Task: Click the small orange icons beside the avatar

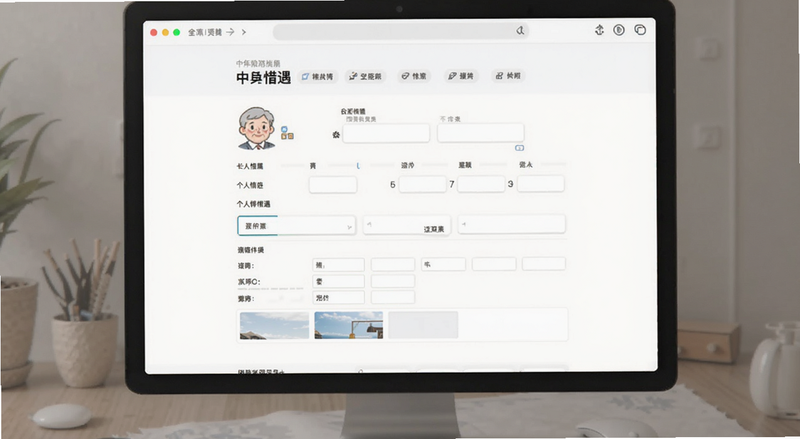Action: tap(287, 136)
